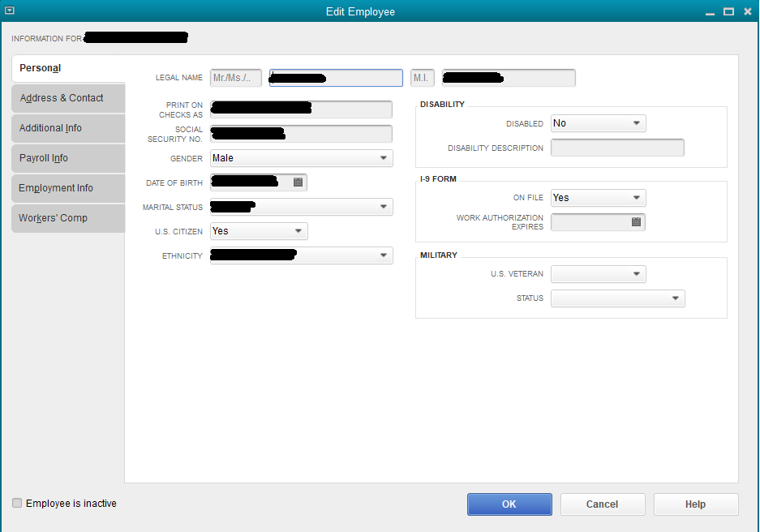Viewport: 760px width, 532px height.
Task: Open the Disabled dropdown
Action: click(637, 123)
